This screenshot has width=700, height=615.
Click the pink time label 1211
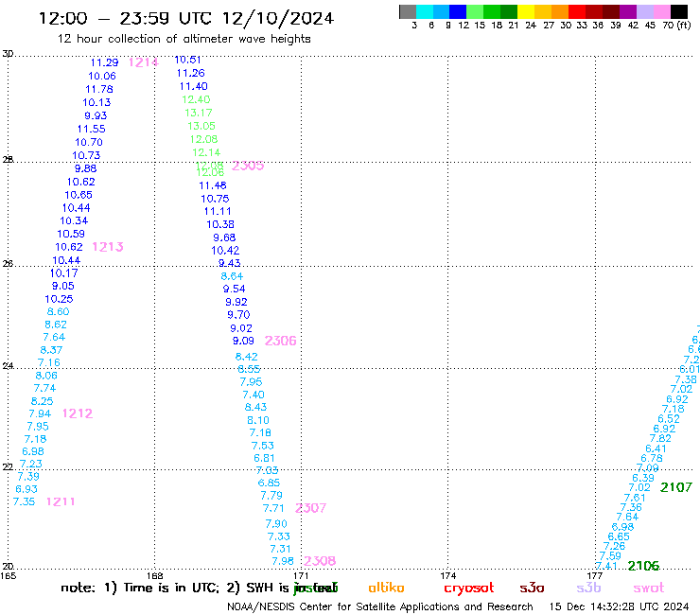pyautogui.click(x=61, y=501)
